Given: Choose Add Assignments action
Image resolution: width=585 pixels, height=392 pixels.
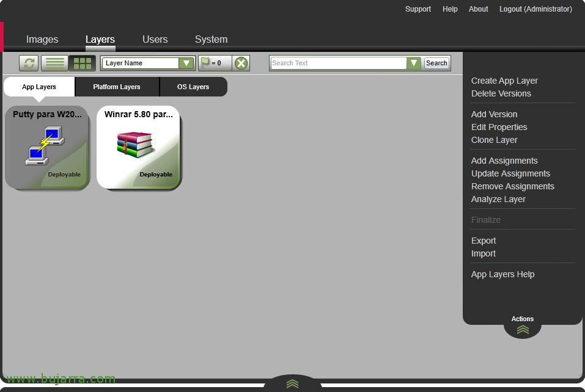Looking at the screenshot, I should click(x=504, y=161).
